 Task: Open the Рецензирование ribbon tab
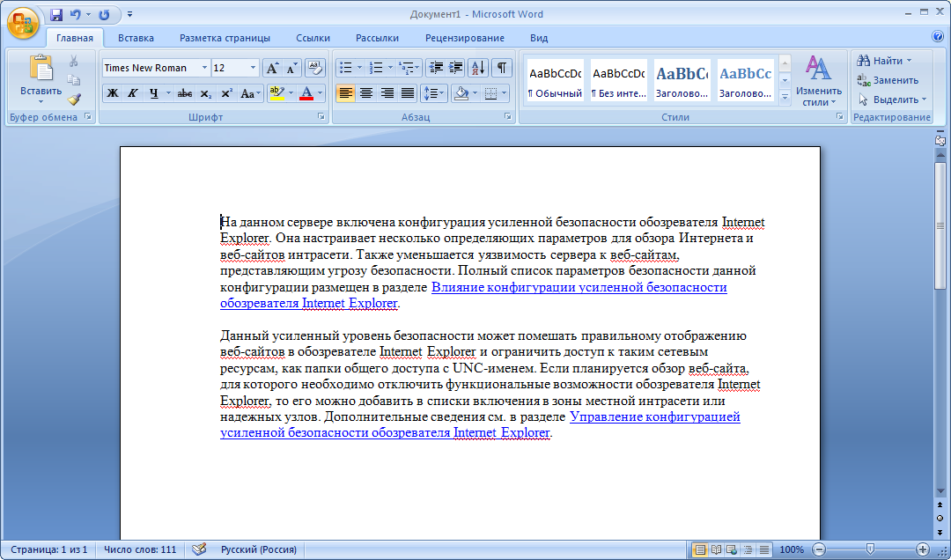465,38
